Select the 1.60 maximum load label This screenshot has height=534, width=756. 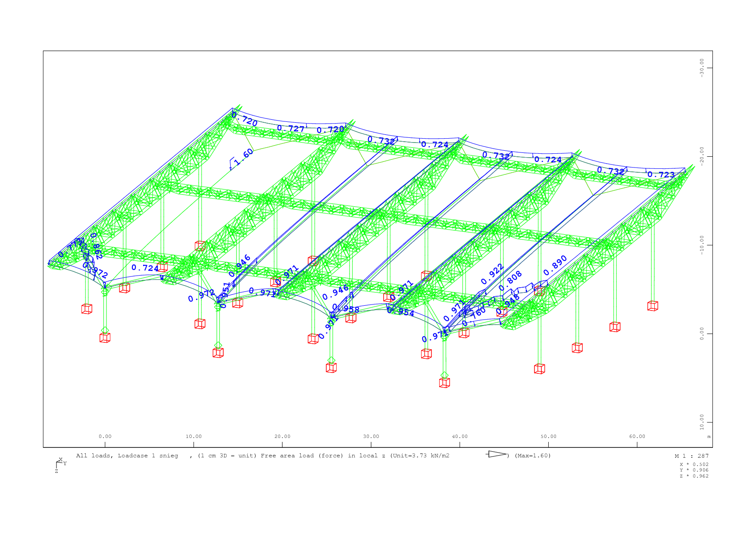point(244,158)
